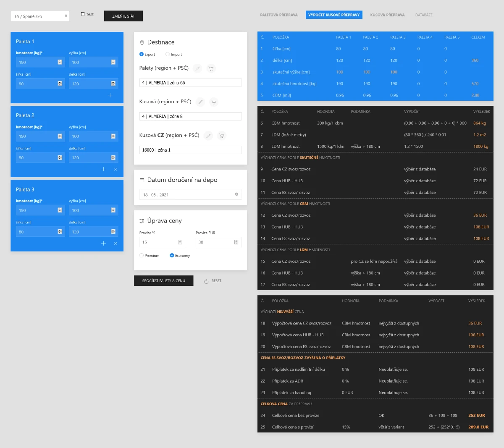
Task: Open the Kusová CZ 16000 zóna 1 selector
Action: tap(190, 150)
